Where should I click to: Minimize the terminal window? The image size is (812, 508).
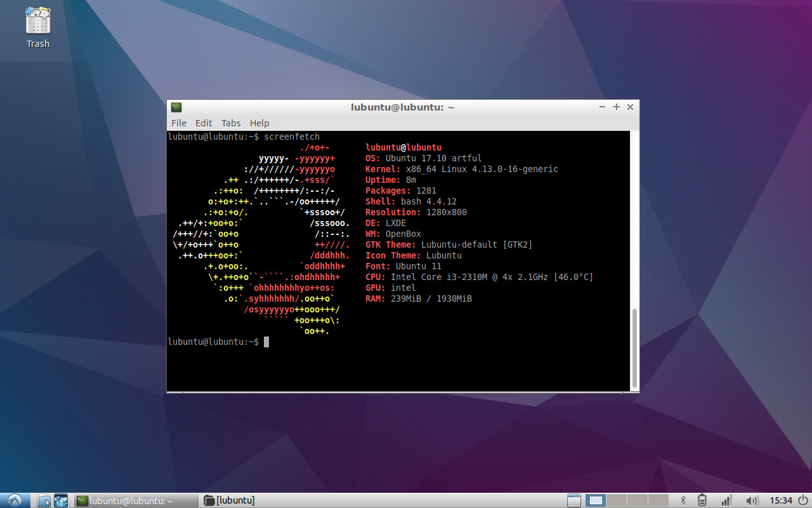tap(603, 107)
